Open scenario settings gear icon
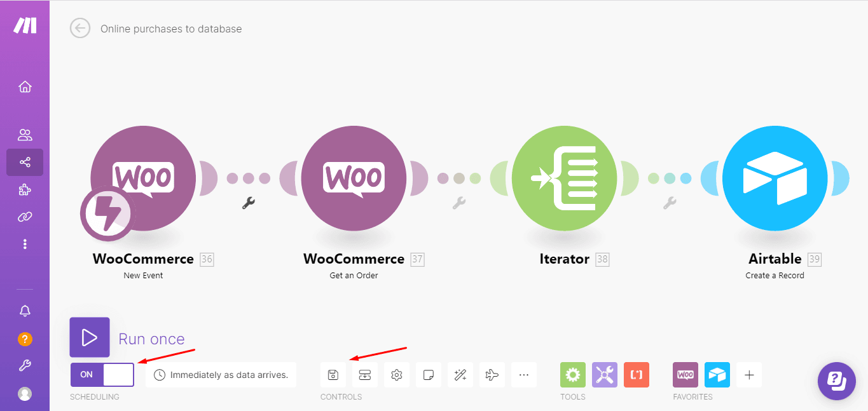 point(397,375)
